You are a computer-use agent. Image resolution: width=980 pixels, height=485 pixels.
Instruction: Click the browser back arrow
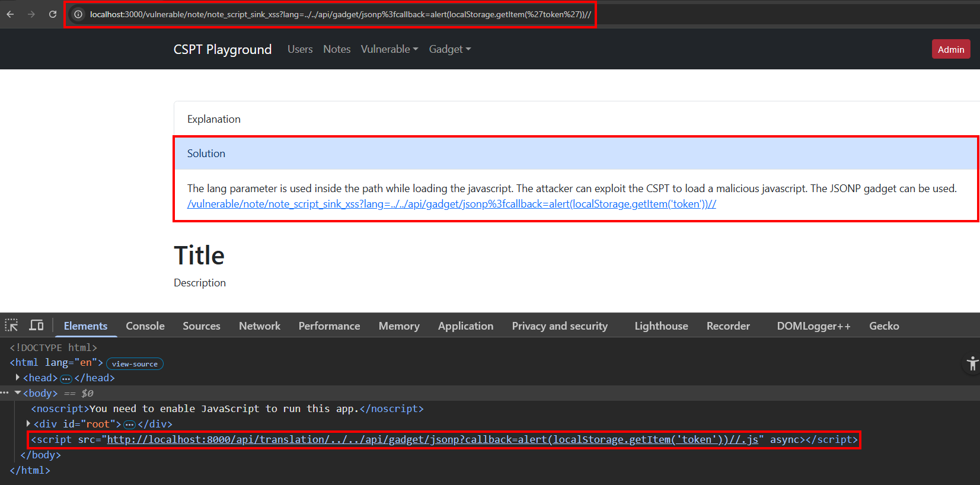click(x=10, y=14)
